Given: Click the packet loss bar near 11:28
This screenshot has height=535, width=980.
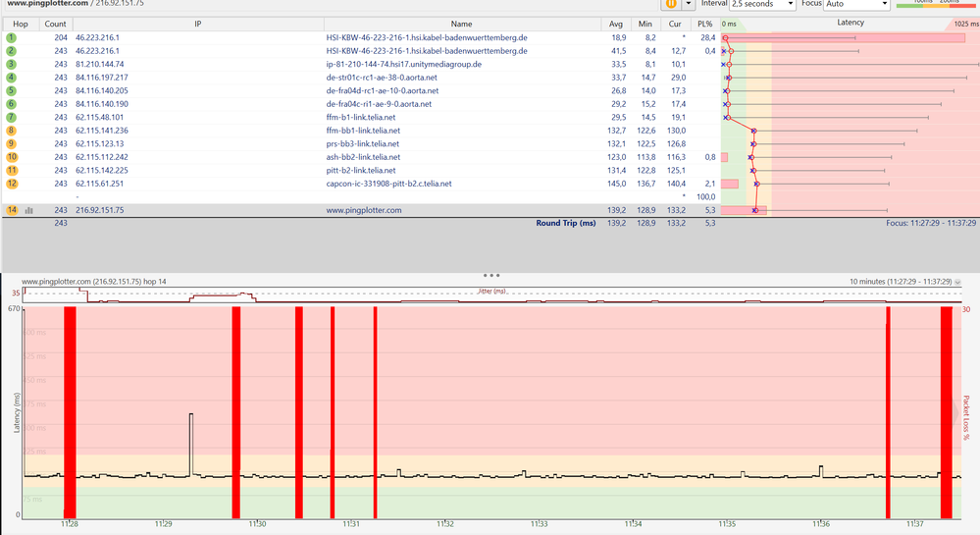Looking at the screenshot, I should click(70, 411).
